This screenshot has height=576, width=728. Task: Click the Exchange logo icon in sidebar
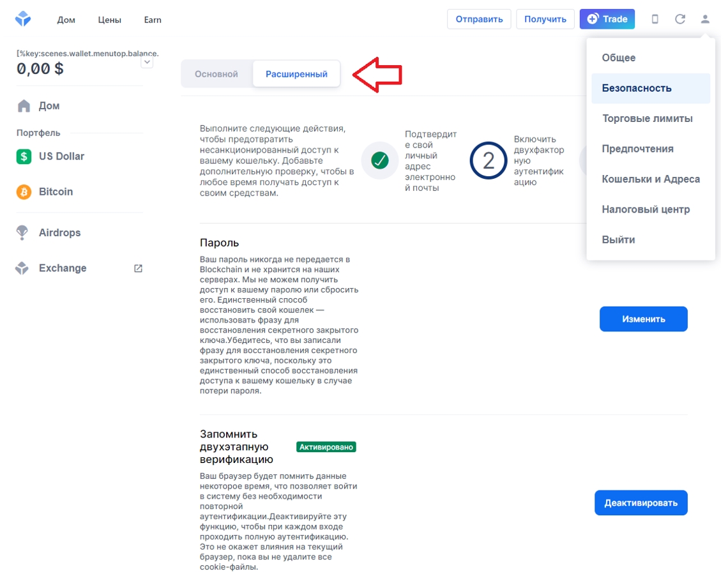(x=22, y=268)
